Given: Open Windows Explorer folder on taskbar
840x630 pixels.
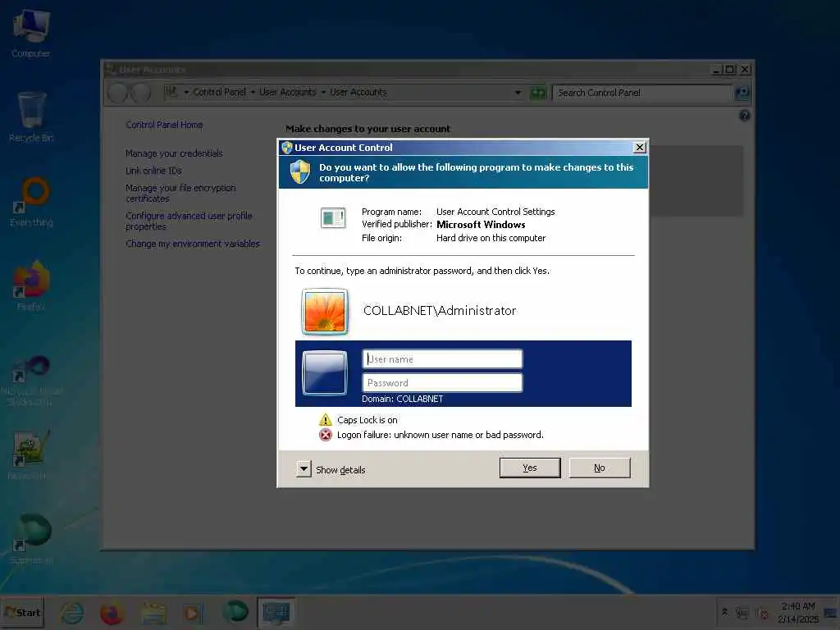Looking at the screenshot, I should click(153, 613).
